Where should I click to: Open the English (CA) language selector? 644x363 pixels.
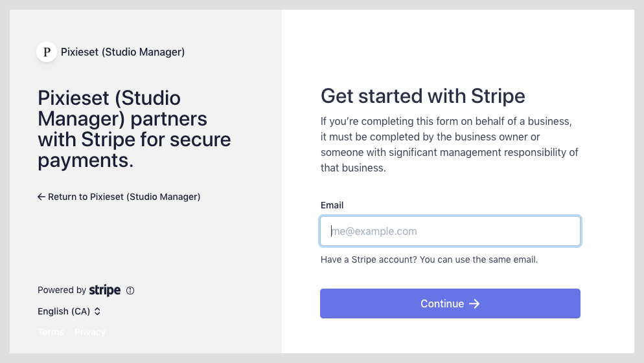(x=69, y=311)
